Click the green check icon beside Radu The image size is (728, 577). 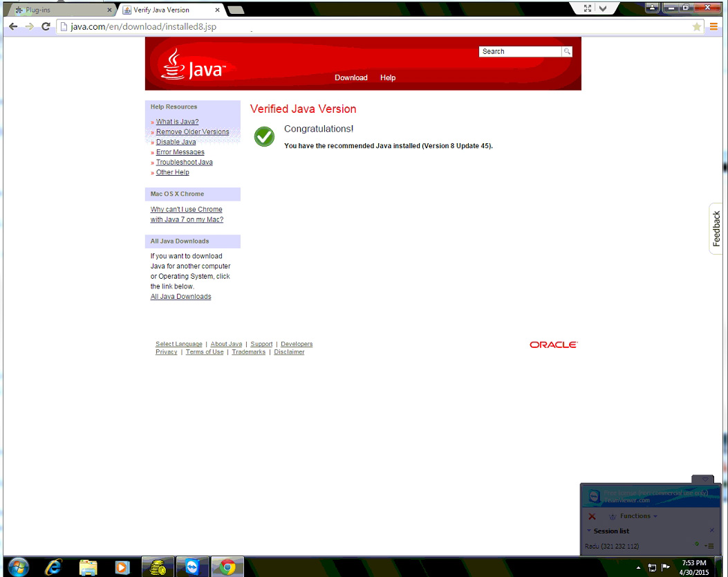(x=696, y=544)
